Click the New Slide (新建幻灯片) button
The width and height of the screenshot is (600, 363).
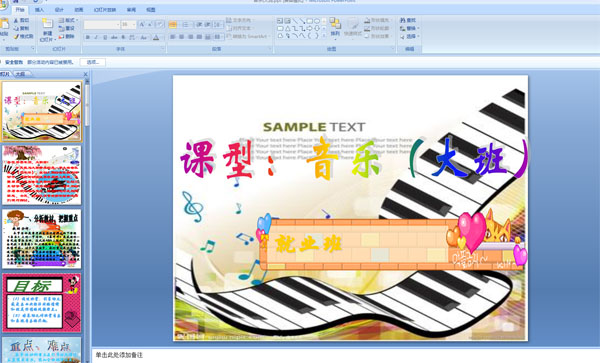[x=47, y=30]
